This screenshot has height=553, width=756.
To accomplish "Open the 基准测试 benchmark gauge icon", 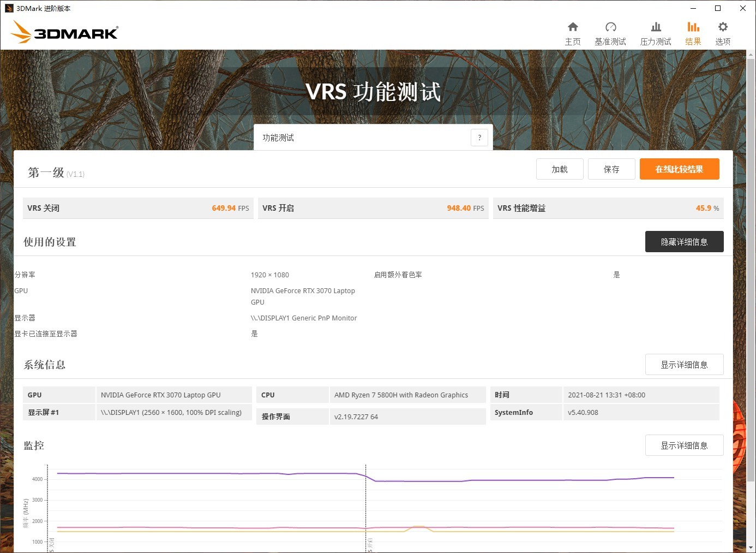I will [x=610, y=33].
